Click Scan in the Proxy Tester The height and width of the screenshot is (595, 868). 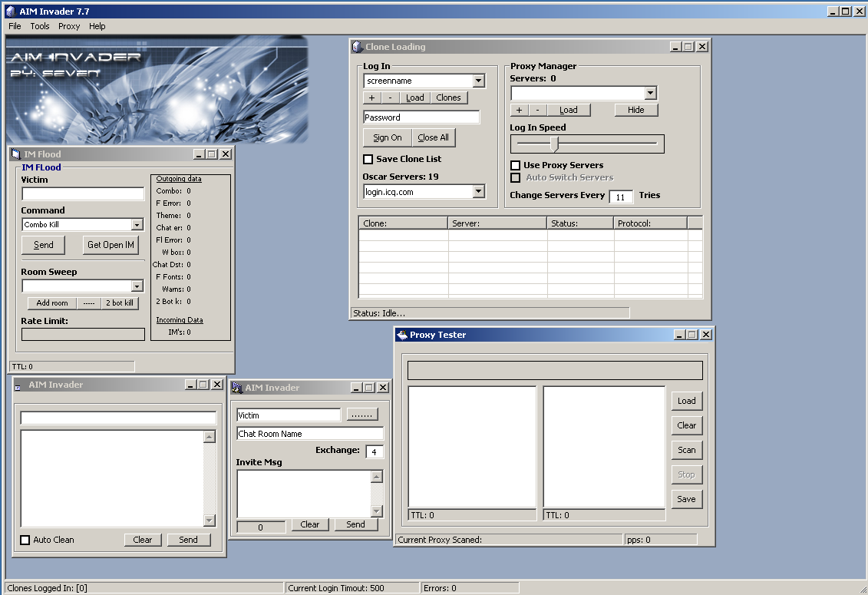686,450
